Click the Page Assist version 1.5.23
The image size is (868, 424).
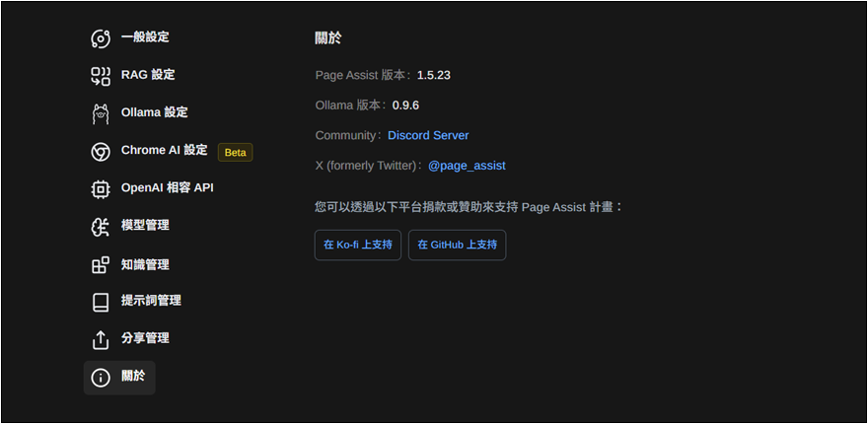pos(433,75)
